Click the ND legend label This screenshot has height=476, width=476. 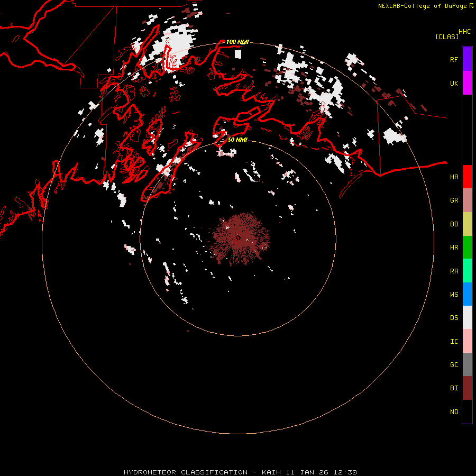[x=454, y=412]
